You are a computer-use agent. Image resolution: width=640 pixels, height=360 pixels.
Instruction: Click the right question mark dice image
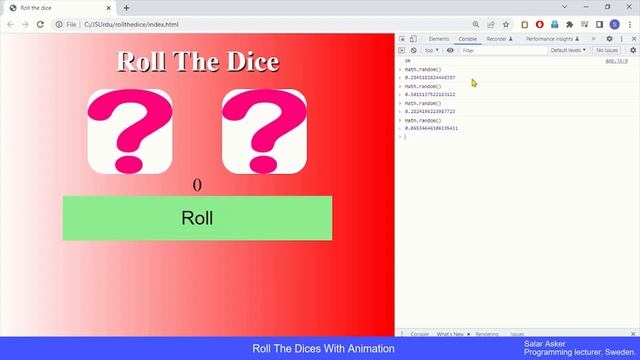(x=264, y=131)
